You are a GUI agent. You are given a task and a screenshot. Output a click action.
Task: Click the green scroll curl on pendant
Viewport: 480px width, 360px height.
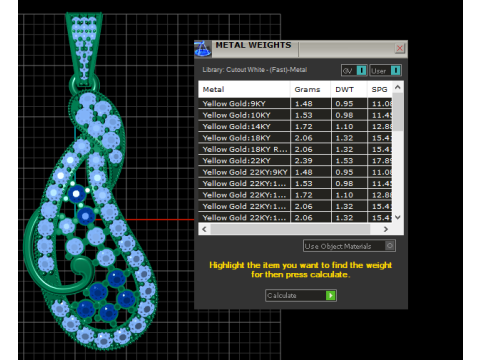tap(82, 269)
